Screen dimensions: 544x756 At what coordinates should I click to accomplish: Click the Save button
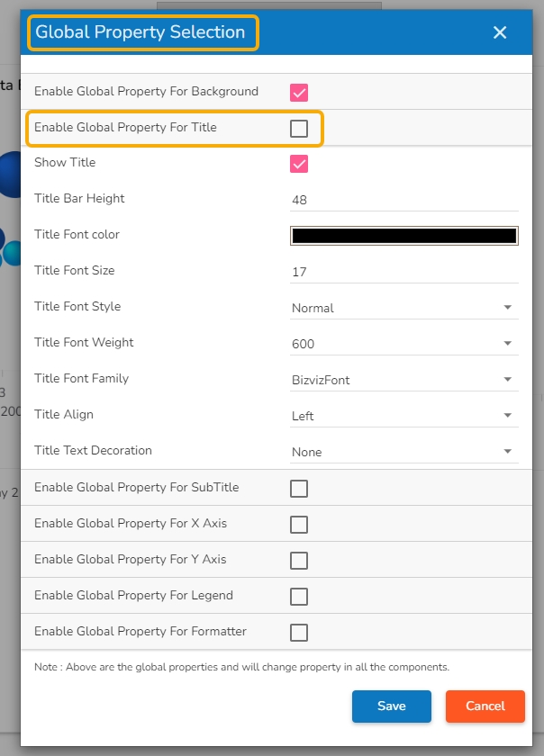(x=391, y=706)
